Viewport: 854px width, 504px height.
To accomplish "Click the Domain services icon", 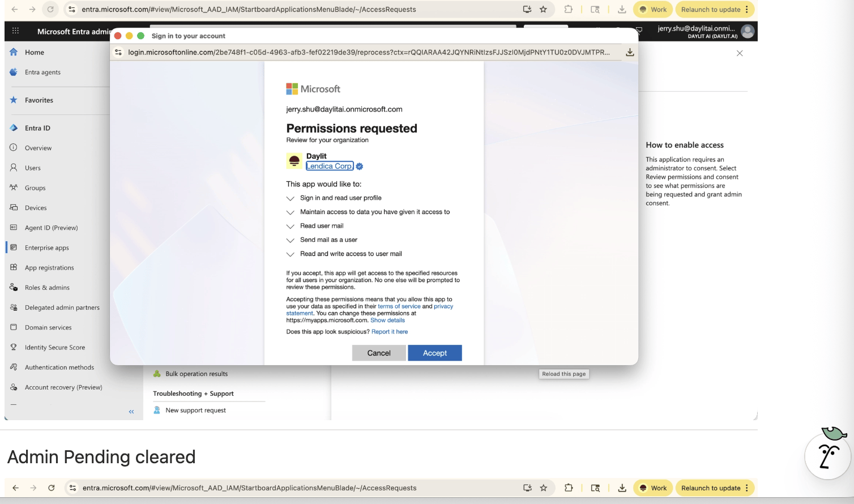I will click(14, 327).
